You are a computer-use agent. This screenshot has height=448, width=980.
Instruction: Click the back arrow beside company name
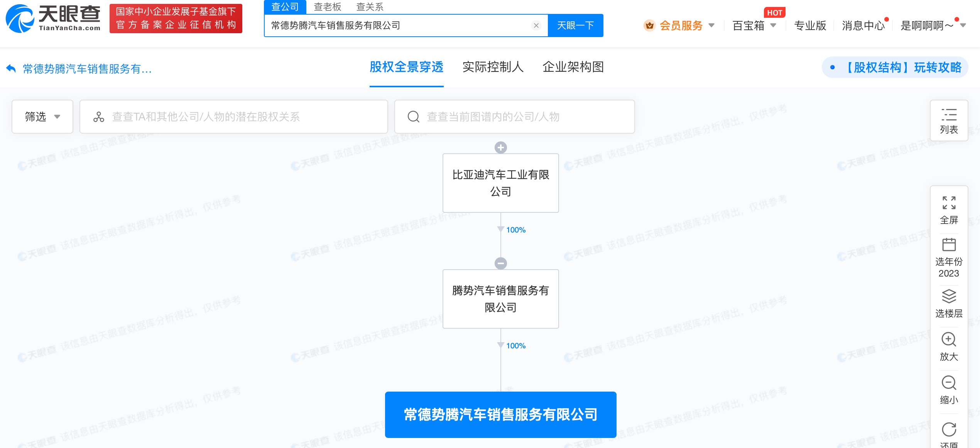(x=11, y=69)
